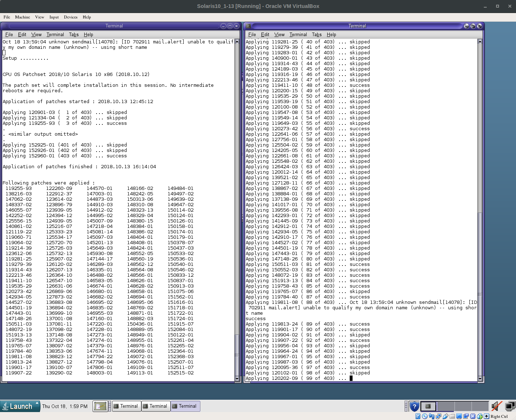Screen dimensions: 516x420
Task: Open the VirtualBox Machine menu
Action: pos(22,17)
